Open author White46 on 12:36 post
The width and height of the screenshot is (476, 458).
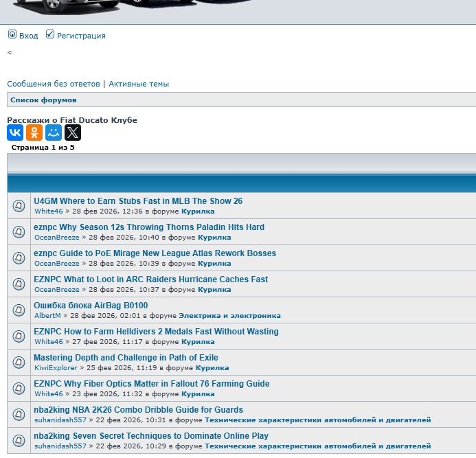pos(49,211)
